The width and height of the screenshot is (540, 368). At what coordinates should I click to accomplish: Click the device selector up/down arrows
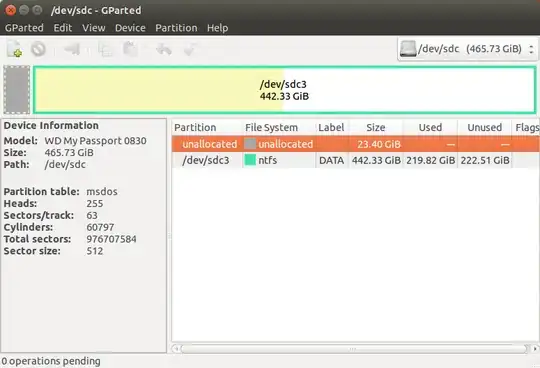click(x=531, y=49)
